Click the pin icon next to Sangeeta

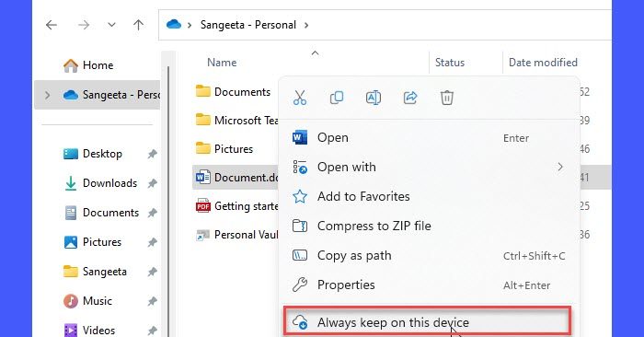pyautogui.click(x=153, y=272)
